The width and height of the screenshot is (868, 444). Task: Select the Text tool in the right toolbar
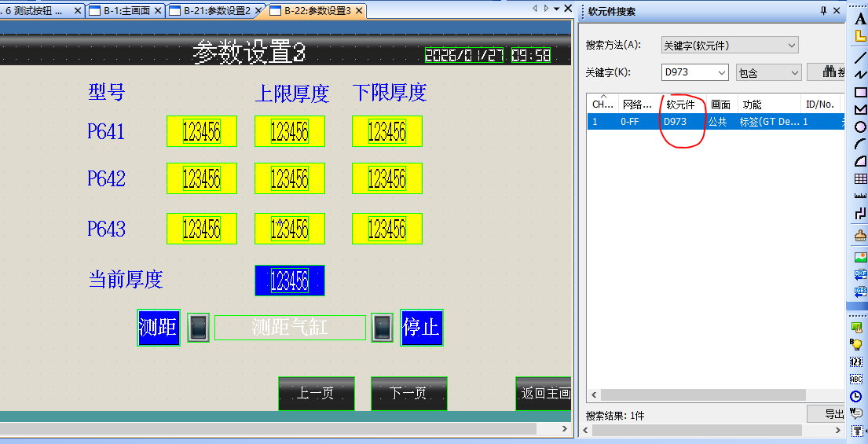coord(860,18)
